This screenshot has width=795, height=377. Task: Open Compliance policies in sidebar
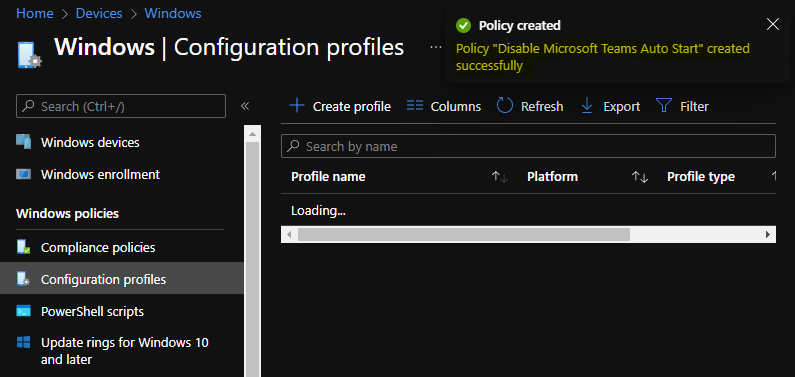98,248
